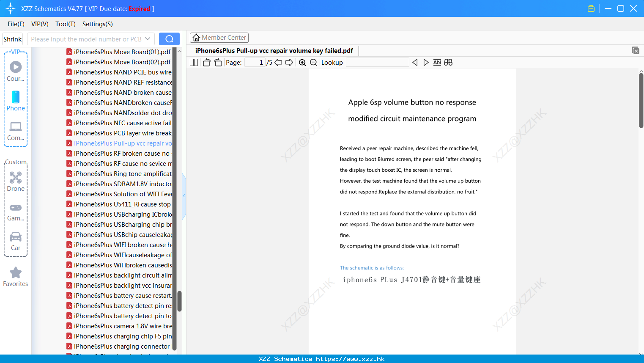The width and height of the screenshot is (644, 363).
Task: Click the xzz.hk website link in footer
Action: pyautogui.click(x=350, y=359)
